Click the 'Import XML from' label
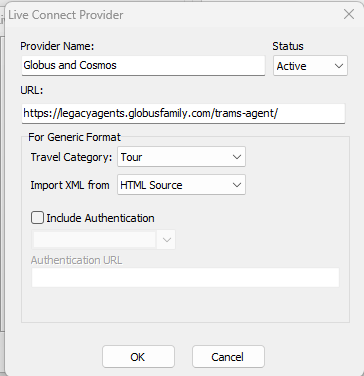 70,185
